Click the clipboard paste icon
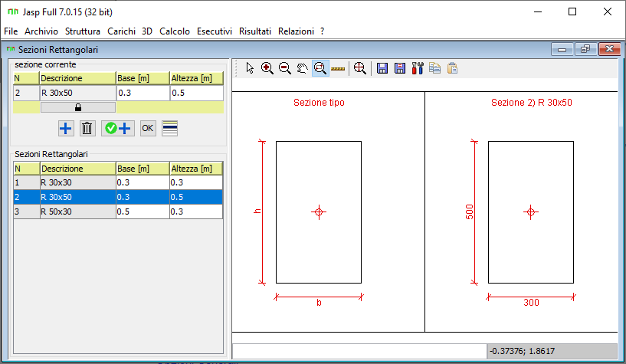The width and height of the screenshot is (626, 364). [x=452, y=68]
